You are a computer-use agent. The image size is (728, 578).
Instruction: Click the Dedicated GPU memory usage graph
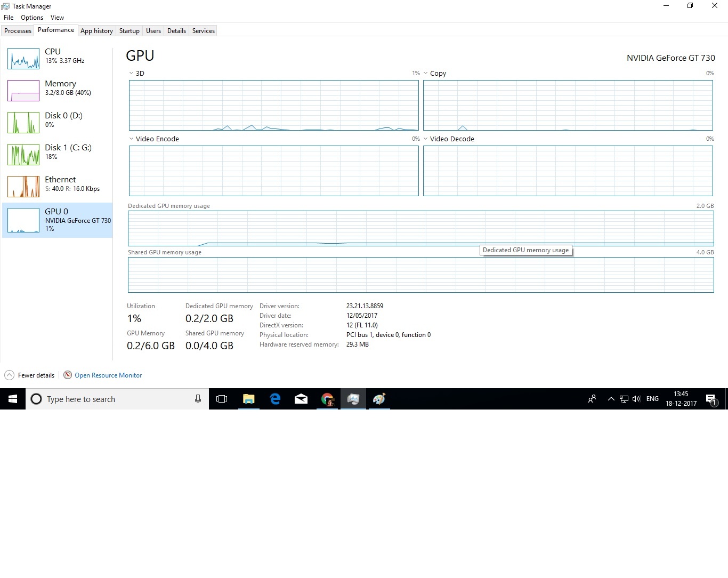[x=420, y=228]
